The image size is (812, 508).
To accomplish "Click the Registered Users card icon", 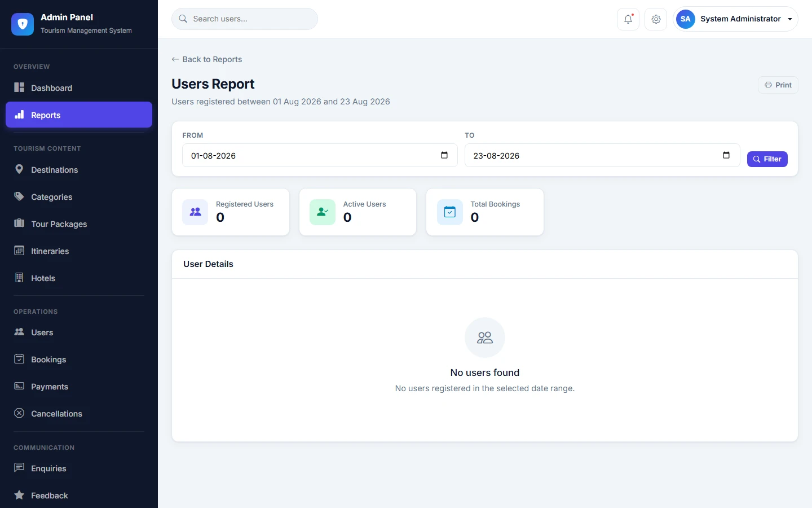I will pyautogui.click(x=195, y=212).
